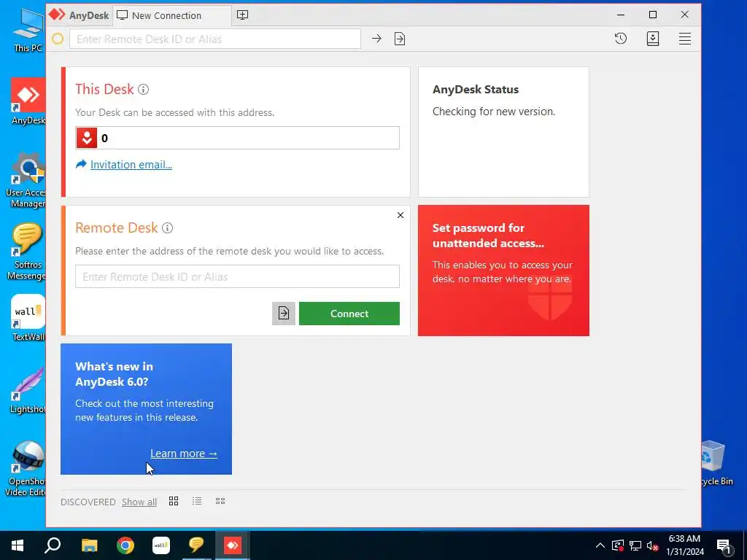Click the connect arrow next to address bar

pos(376,39)
